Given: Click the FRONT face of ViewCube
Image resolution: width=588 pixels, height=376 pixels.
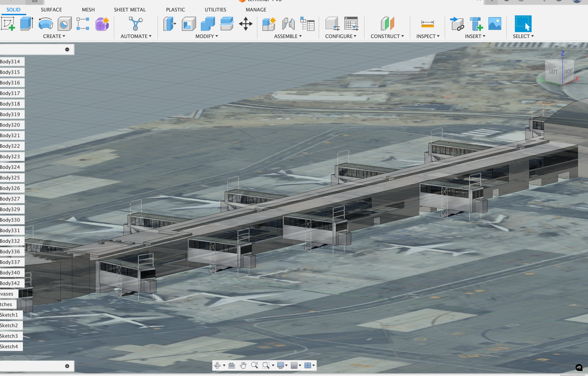Looking at the screenshot, I should point(568,72).
